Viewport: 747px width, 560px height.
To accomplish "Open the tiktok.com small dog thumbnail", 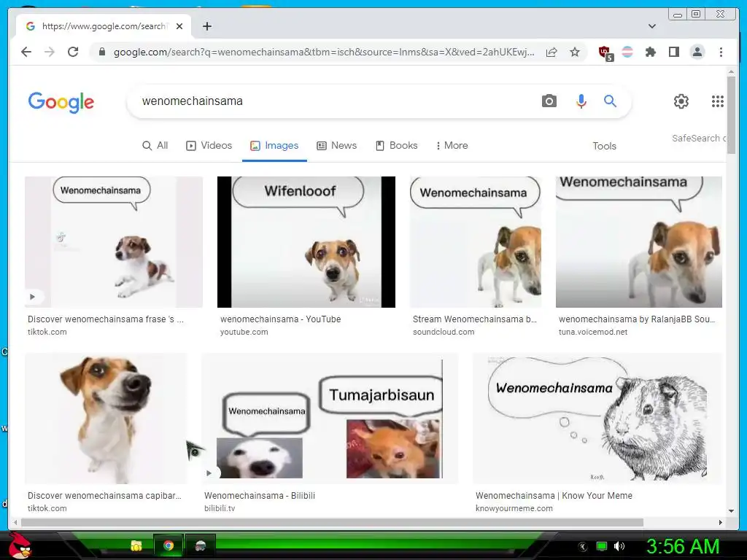I will tap(113, 242).
